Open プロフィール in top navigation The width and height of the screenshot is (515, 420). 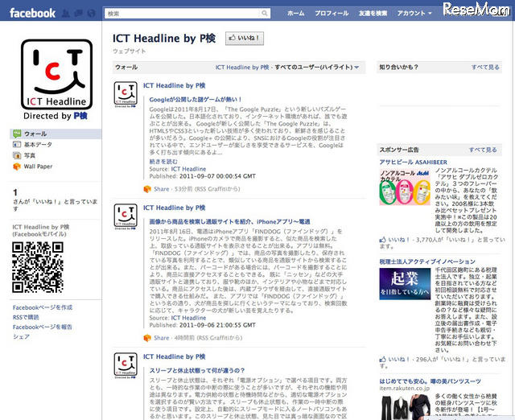[x=332, y=13]
